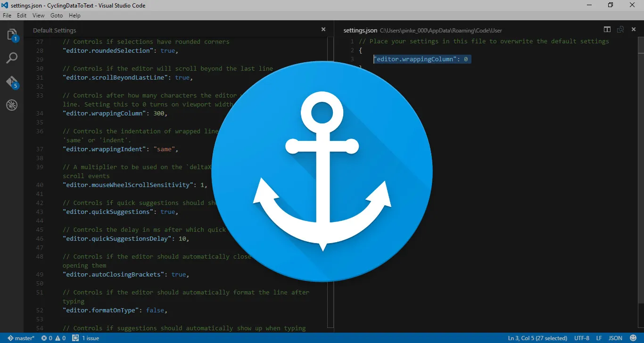Viewport: 644px width, 343px height.
Task: Click the "editor.quickSuggestionsDelay": 10 line
Action: [126, 238]
